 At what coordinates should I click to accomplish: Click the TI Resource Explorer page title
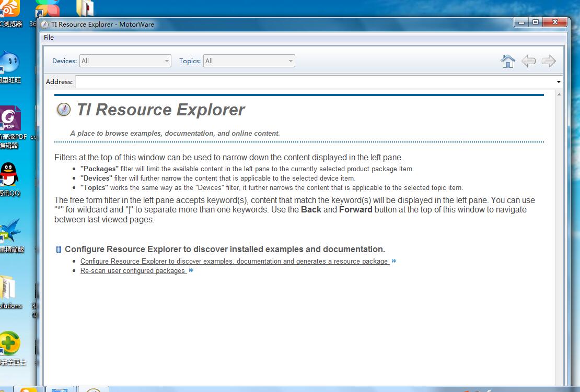coord(160,110)
